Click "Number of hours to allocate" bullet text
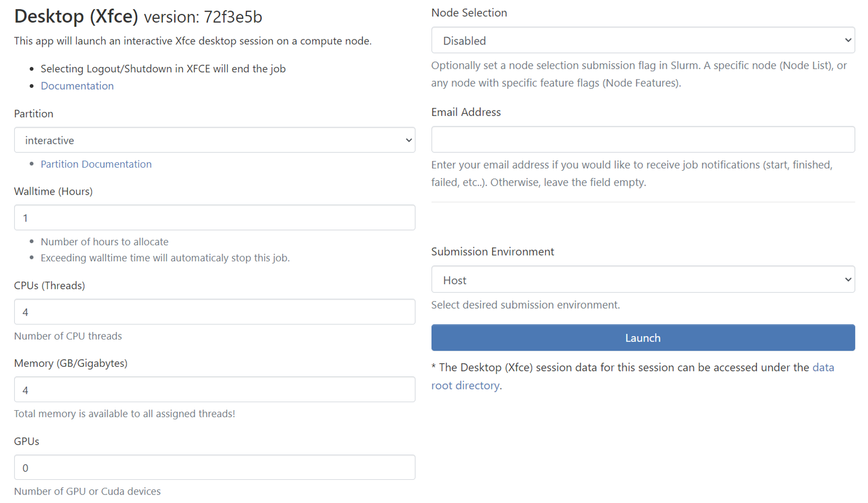The image size is (868, 503). point(104,242)
